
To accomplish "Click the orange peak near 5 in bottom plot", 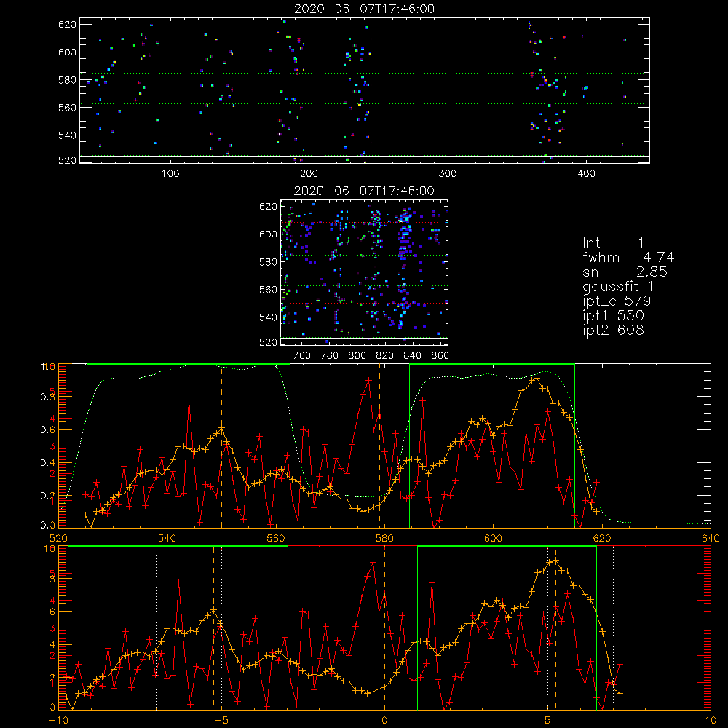I will [x=555, y=561].
